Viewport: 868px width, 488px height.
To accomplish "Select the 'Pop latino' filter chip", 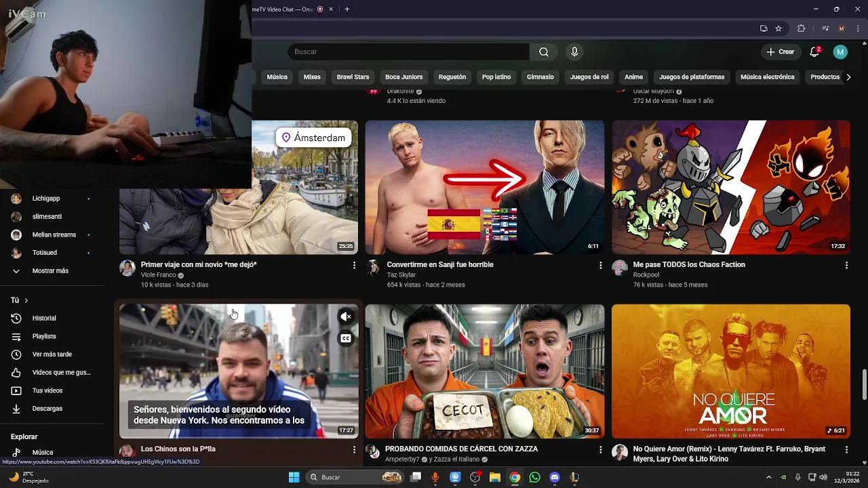I will pos(496,77).
